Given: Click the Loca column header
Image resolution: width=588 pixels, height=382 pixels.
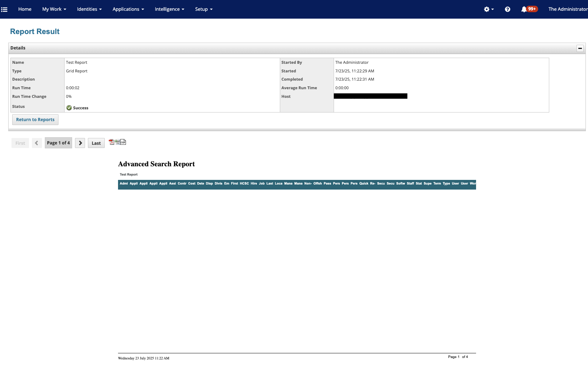Looking at the screenshot, I should (x=279, y=183).
